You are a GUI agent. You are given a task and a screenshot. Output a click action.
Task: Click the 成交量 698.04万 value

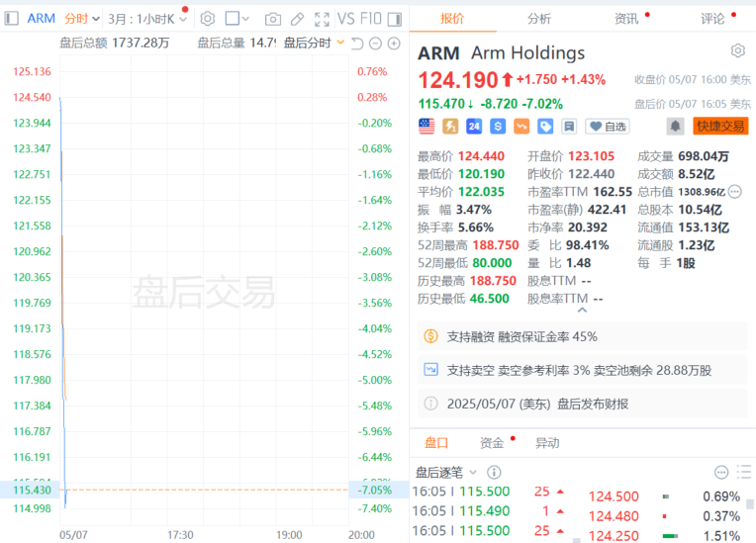(704, 156)
